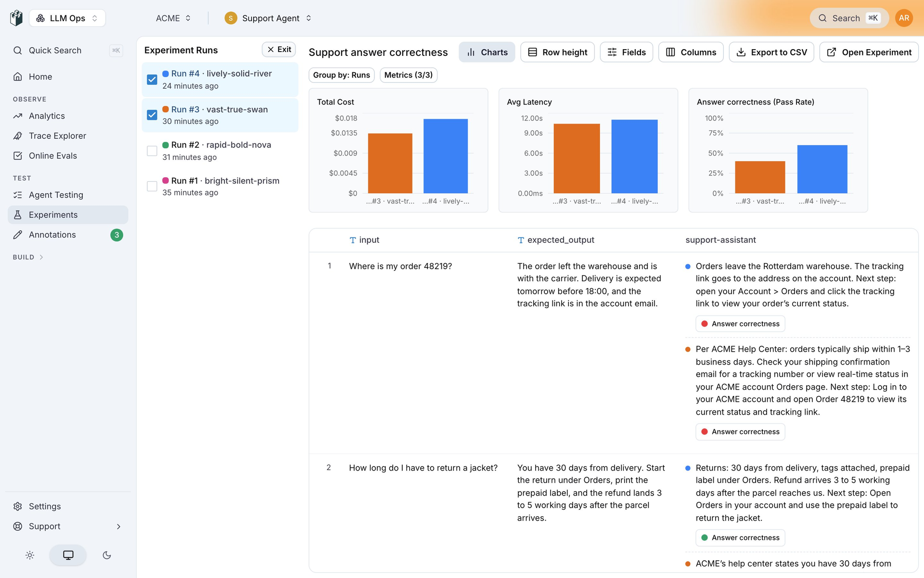Click the expected_output column header
This screenshot has height=578, width=924.
coord(556,240)
